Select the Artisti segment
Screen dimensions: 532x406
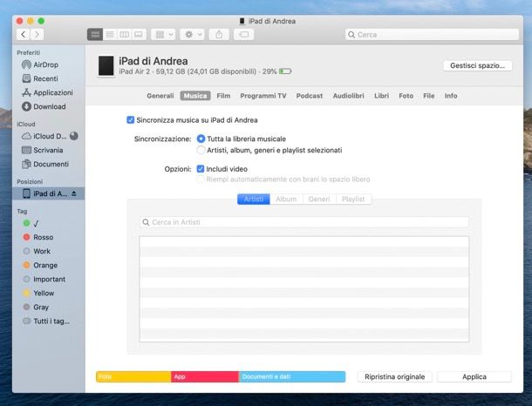point(254,199)
